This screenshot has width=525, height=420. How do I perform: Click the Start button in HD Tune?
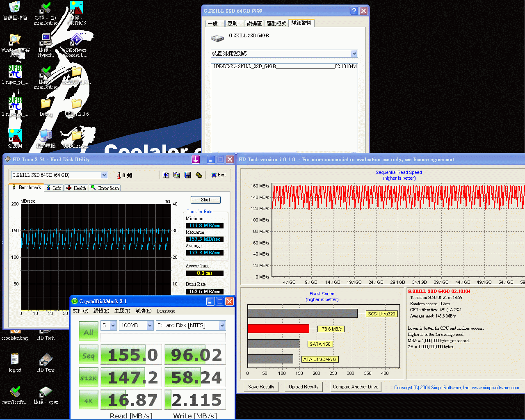pos(205,200)
